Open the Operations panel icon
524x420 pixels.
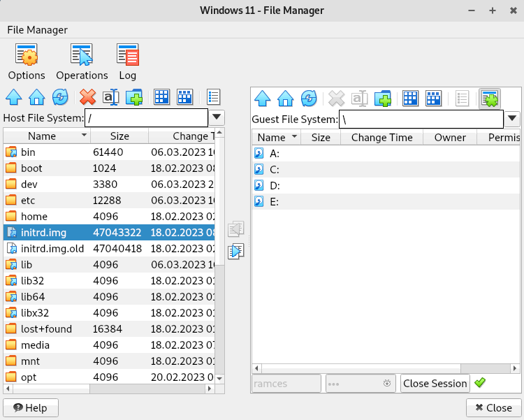tap(82, 62)
